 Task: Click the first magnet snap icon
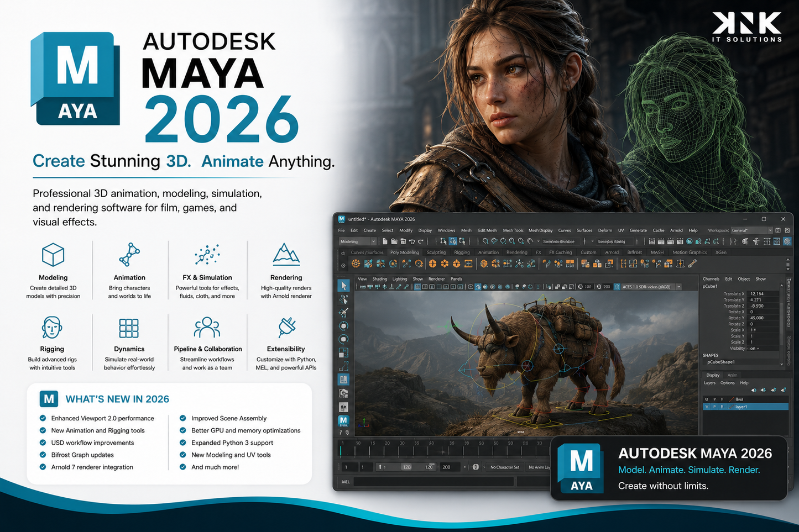[485, 241]
